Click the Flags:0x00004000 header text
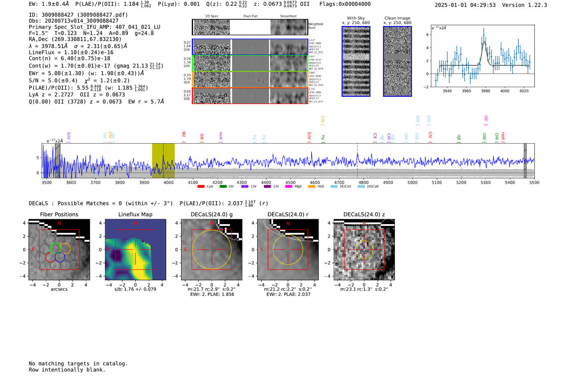This screenshot has width=576, height=392. coord(345,4)
